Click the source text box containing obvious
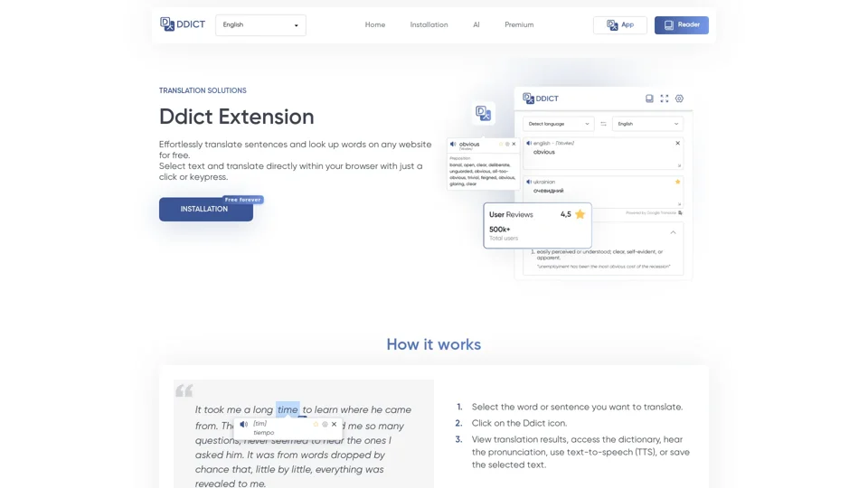 pyautogui.click(x=603, y=154)
